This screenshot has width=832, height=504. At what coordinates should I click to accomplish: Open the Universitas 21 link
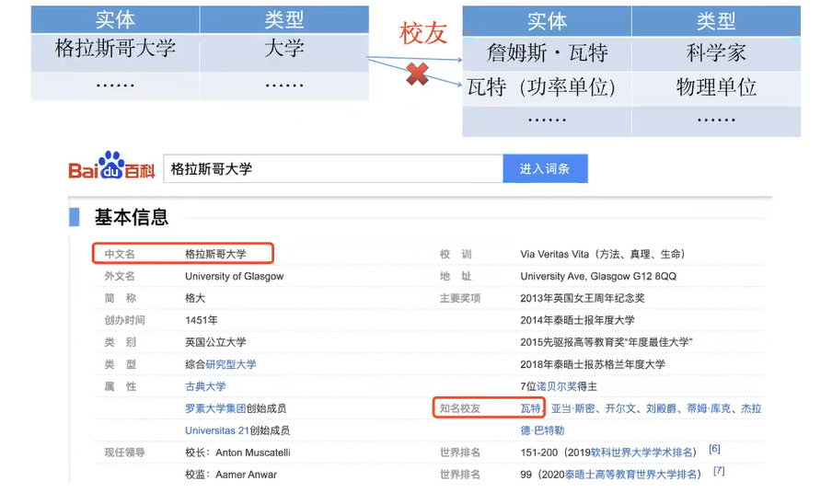pos(217,430)
